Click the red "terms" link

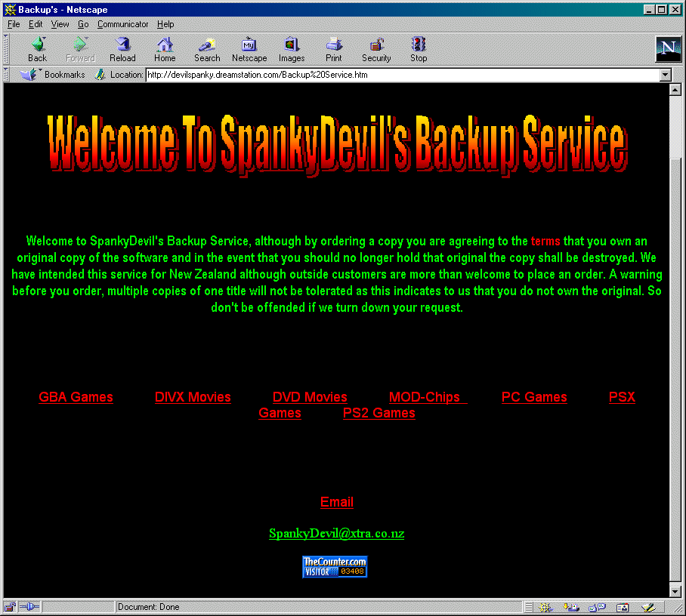545,241
